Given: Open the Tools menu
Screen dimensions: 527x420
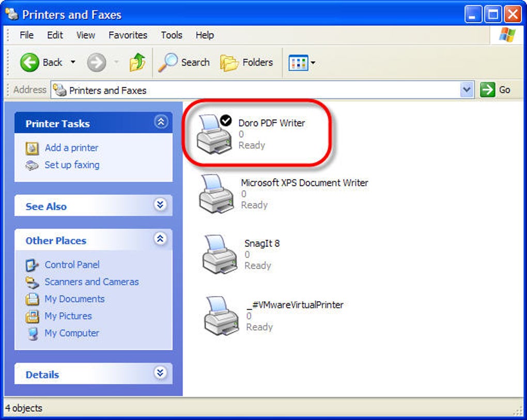Looking at the screenshot, I should (x=172, y=35).
